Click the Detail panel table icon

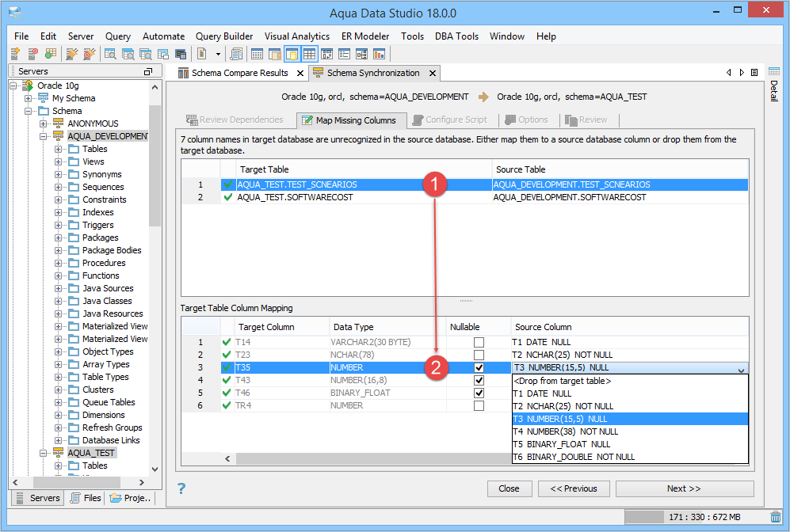(774, 71)
